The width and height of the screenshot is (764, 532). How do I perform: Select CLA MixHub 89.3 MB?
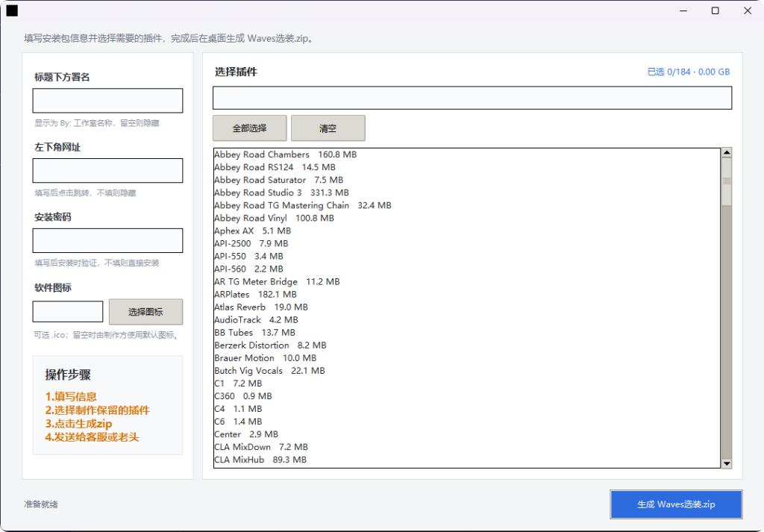click(x=467, y=459)
